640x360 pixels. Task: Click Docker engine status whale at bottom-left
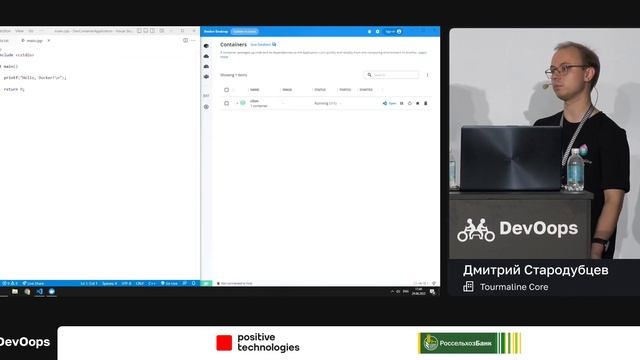pyautogui.click(x=206, y=283)
